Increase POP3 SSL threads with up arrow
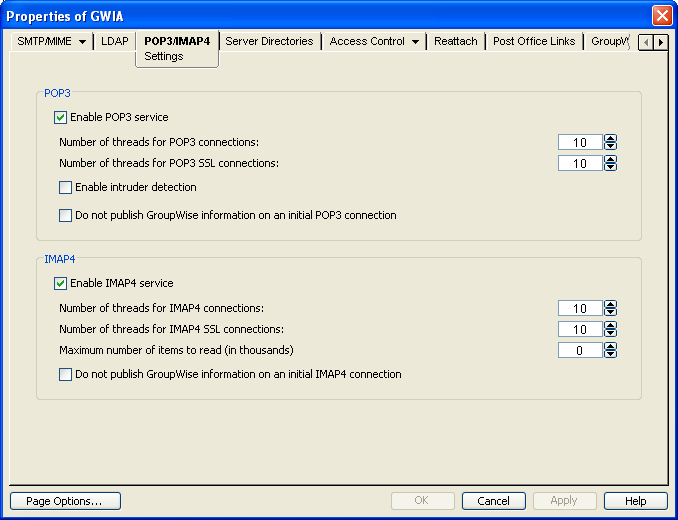The height and width of the screenshot is (520, 678). [x=610, y=160]
